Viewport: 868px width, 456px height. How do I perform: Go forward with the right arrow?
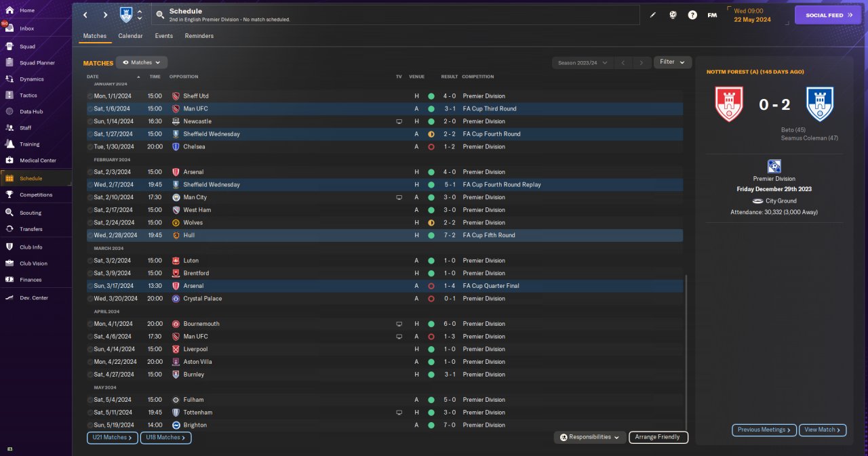coord(105,15)
